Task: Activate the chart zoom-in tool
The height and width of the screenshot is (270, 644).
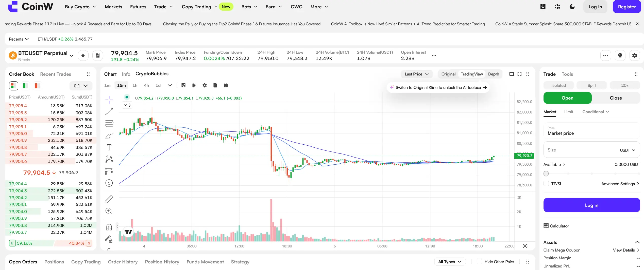Action: coord(109,211)
